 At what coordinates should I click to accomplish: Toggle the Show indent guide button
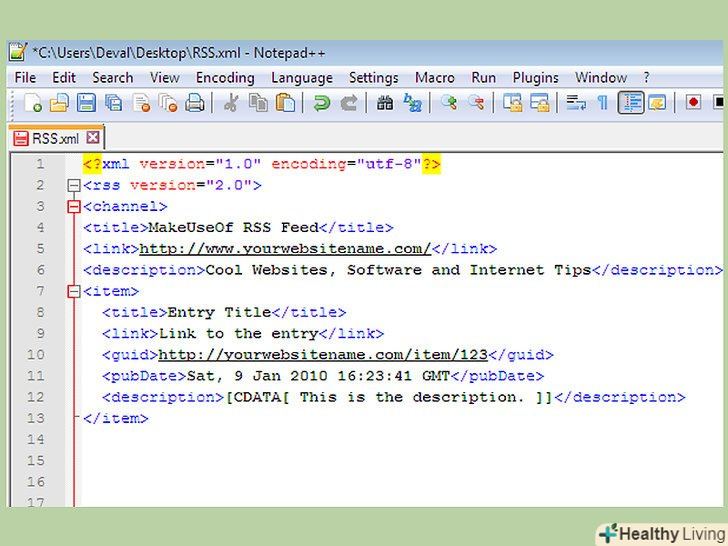630,103
